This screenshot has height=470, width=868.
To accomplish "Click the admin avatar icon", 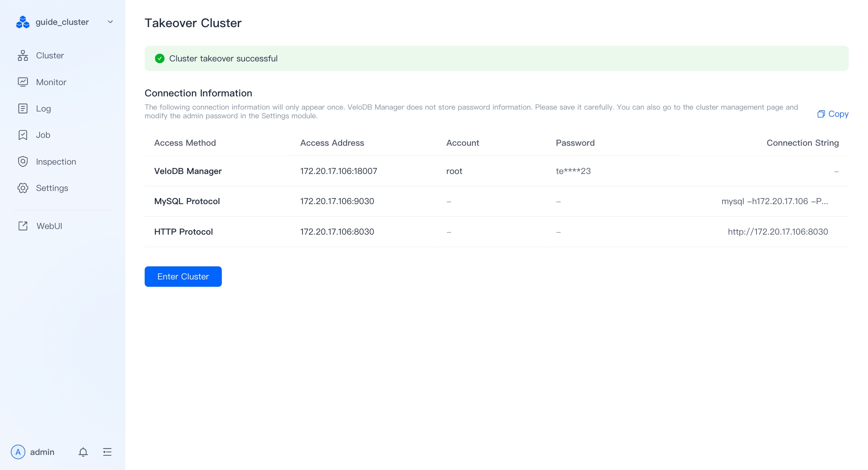I will pyautogui.click(x=18, y=452).
